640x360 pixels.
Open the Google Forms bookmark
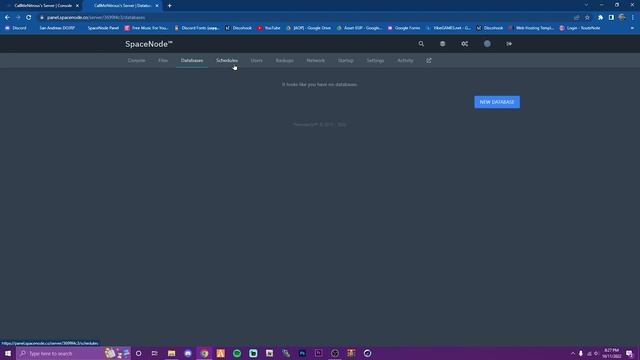[404, 28]
